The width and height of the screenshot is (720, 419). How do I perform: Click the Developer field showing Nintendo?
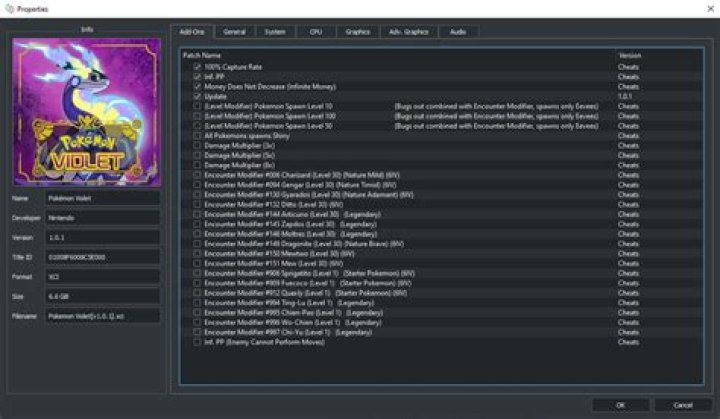pos(103,218)
